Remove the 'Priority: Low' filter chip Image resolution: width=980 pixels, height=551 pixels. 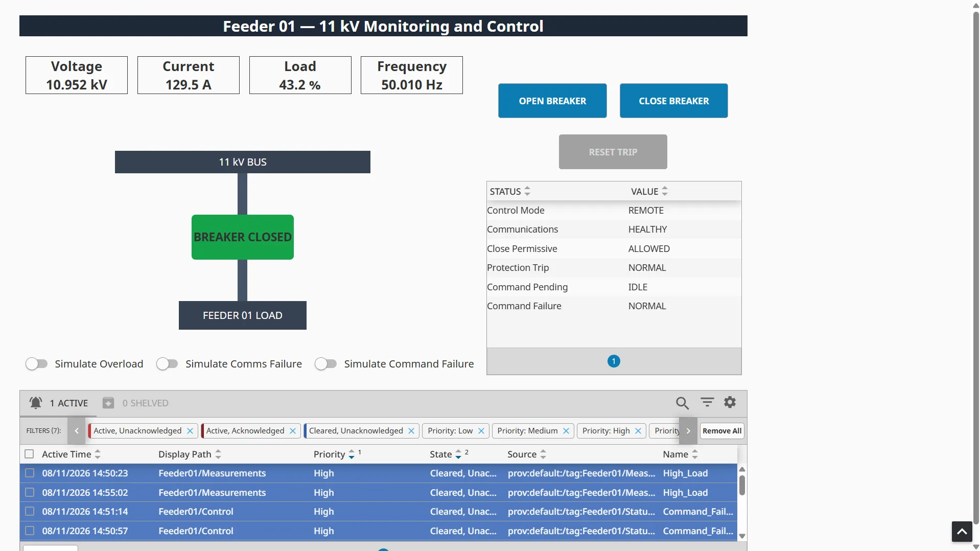(x=481, y=431)
